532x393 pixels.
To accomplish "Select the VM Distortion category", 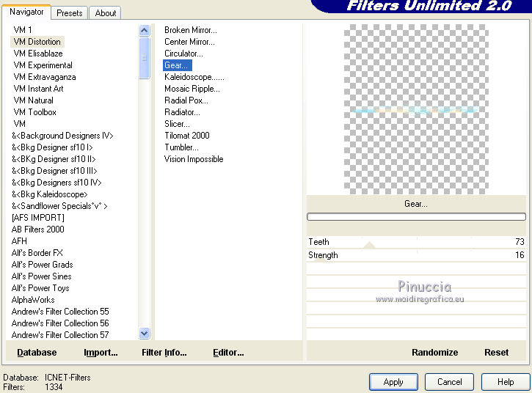I will click(x=37, y=42).
